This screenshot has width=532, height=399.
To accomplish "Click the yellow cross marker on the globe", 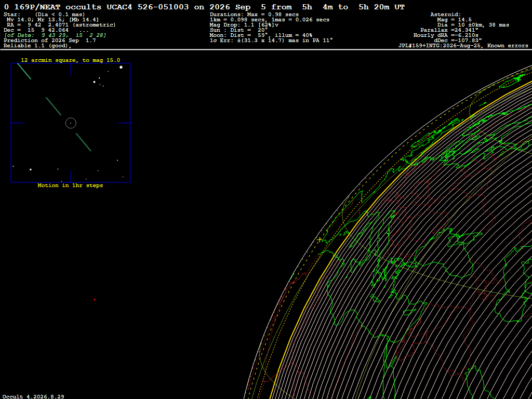I will tap(320, 240).
